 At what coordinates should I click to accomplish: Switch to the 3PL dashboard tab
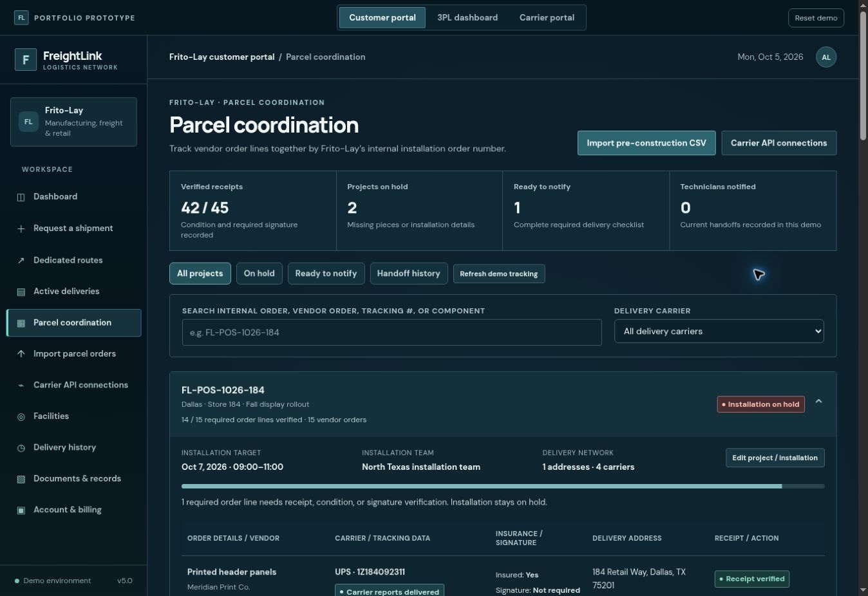click(467, 18)
